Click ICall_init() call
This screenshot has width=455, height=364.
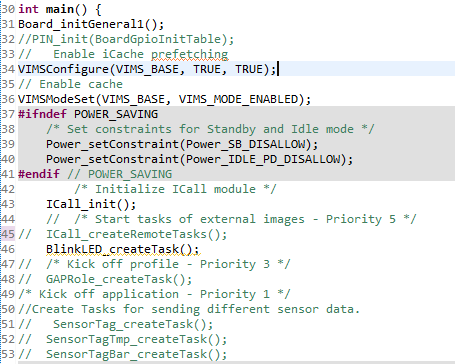(91, 204)
